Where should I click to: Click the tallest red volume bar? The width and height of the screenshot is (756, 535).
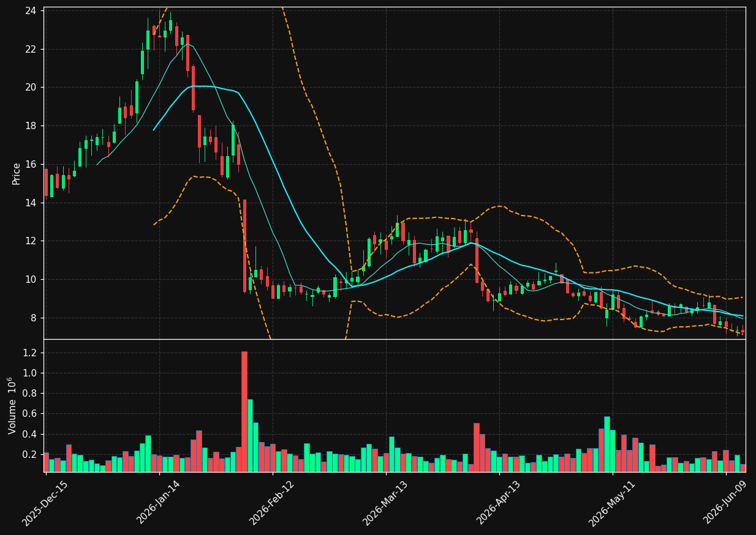point(244,411)
